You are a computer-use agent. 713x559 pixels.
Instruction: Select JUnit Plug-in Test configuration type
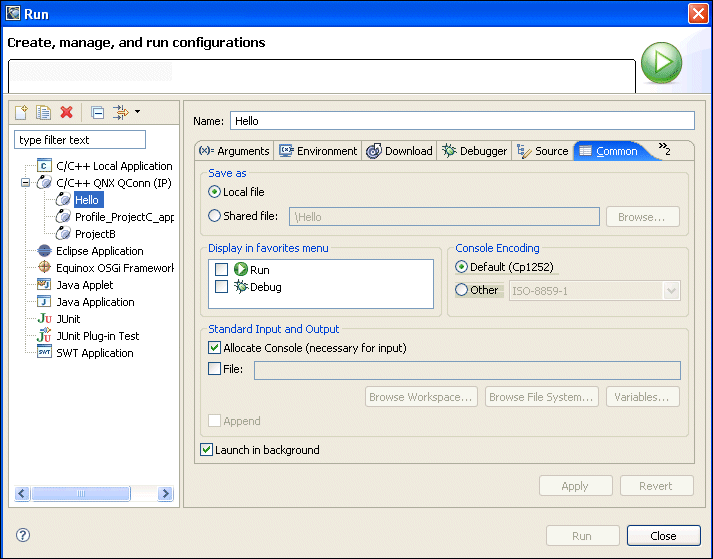97,336
